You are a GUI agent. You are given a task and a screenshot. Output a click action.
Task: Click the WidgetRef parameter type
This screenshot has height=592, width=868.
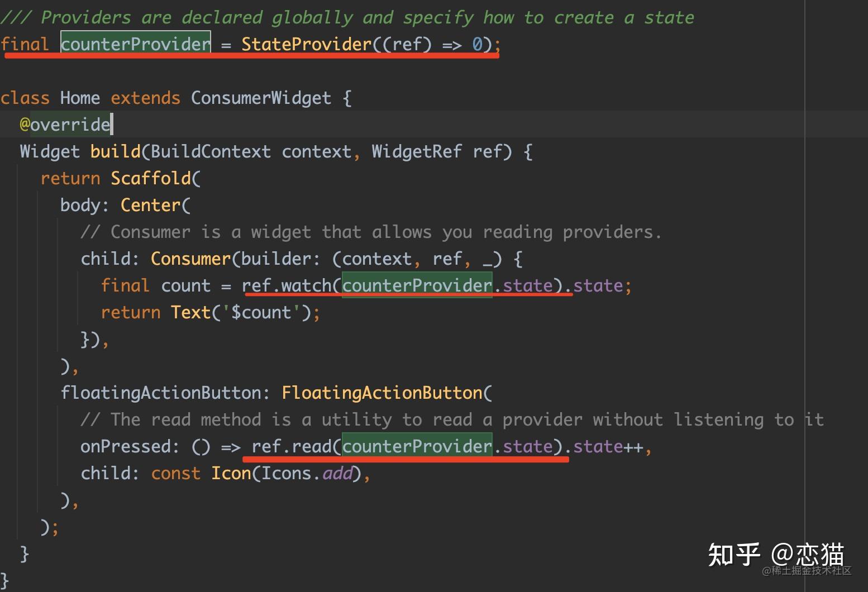(x=416, y=151)
